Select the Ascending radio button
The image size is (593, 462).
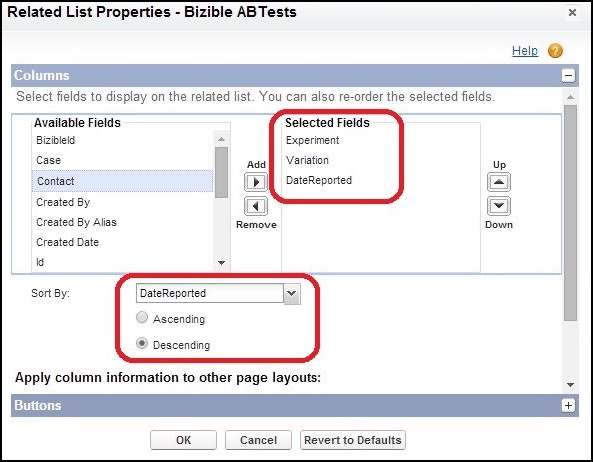[142, 317]
